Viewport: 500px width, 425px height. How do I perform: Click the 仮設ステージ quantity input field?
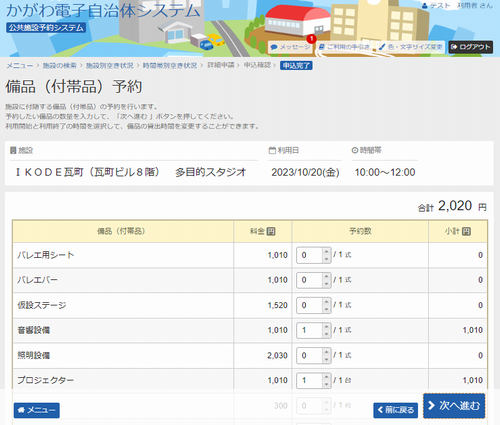tap(310, 305)
